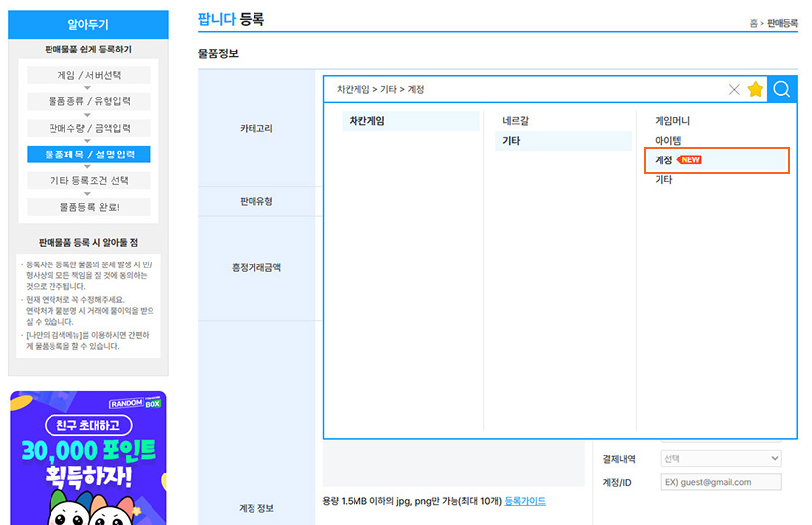Viewport: 812px width, 525px height.
Task: Open the 30,000 포인트 friend invite banner
Action: [x=88, y=458]
